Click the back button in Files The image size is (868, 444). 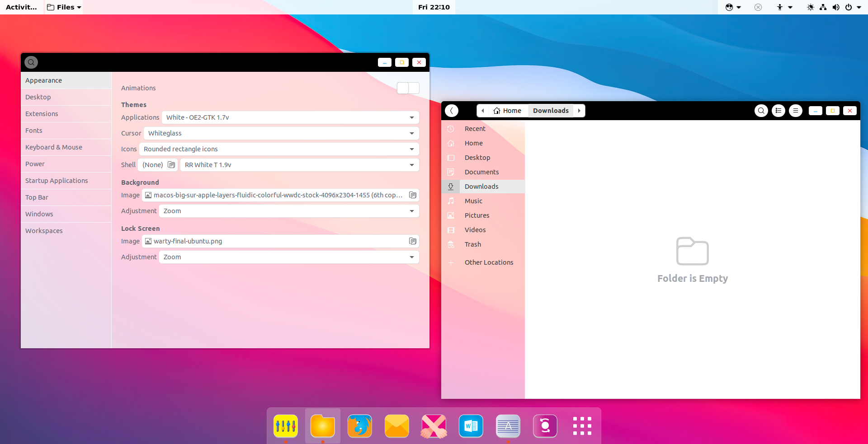tap(452, 111)
